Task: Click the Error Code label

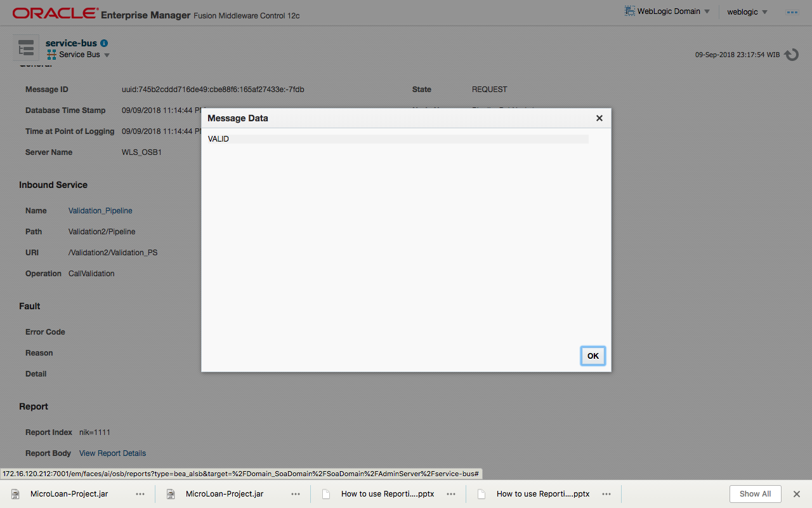Action: click(x=45, y=332)
